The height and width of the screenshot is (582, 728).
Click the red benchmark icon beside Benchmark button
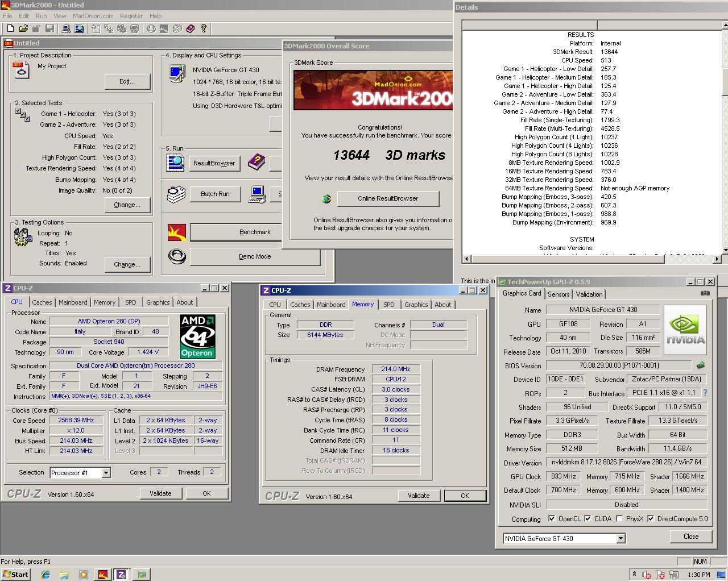177,232
